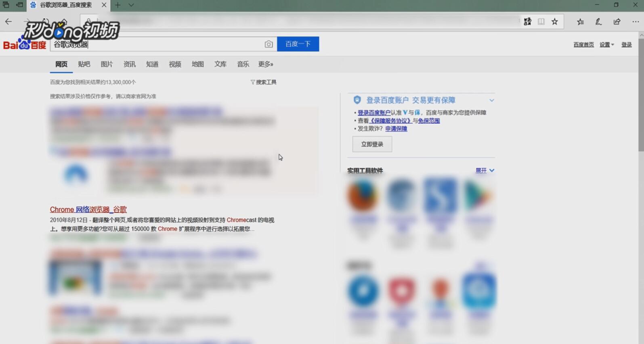Screen dimensions: 644x344
Task: Select the 网页 tab
Action: tap(61, 64)
